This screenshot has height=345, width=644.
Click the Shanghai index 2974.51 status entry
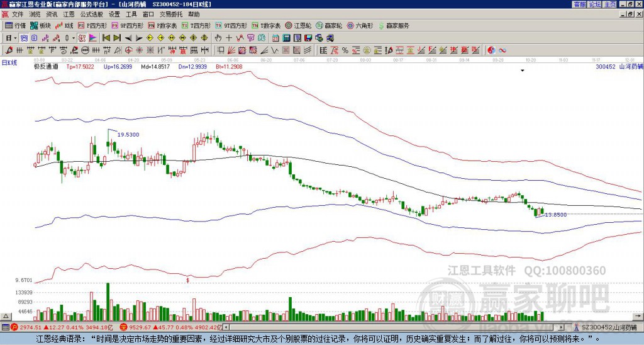[x=62, y=327]
